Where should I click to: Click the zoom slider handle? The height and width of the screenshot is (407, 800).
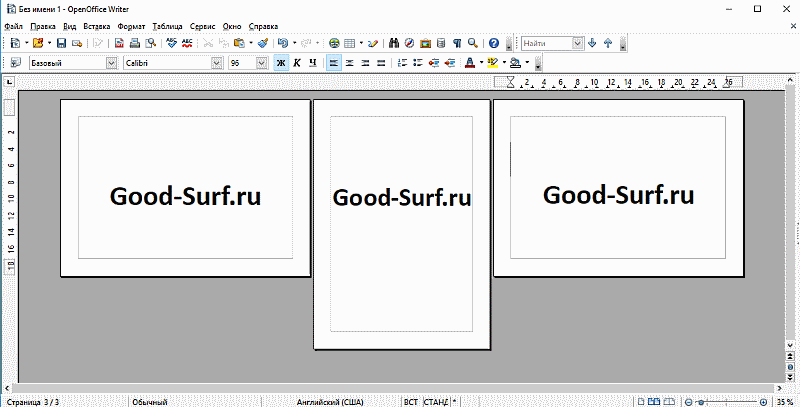tap(702, 402)
